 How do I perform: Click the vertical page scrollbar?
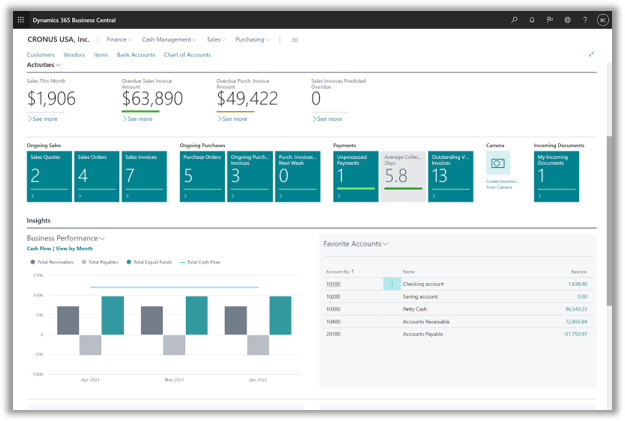click(x=609, y=220)
